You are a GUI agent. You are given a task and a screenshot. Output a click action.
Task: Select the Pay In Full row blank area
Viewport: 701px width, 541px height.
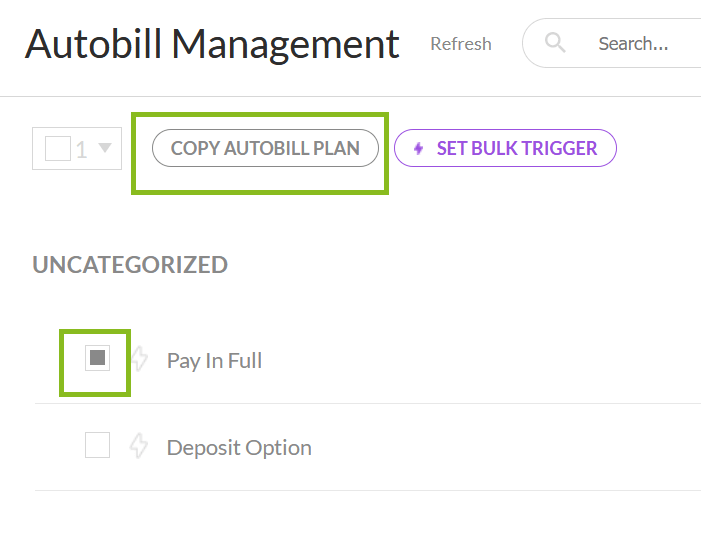(480, 360)
